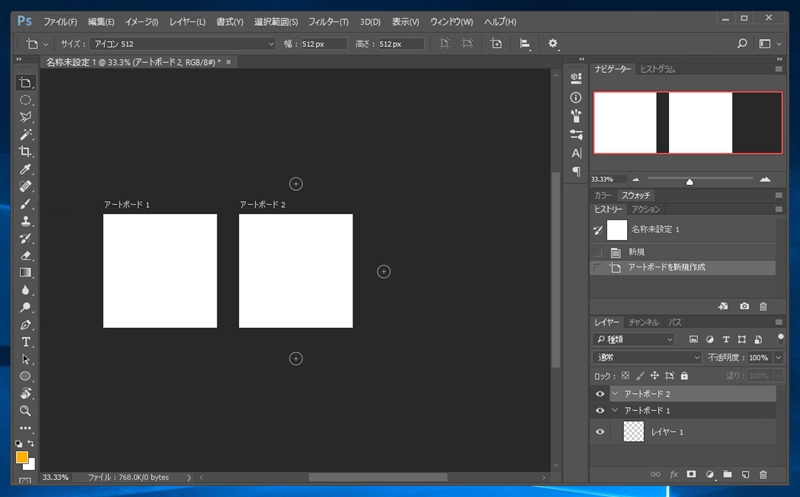This screenshot has height=497, width=800.
Task: Click the trash icon in Layers panel
Action: pos(763,473)
